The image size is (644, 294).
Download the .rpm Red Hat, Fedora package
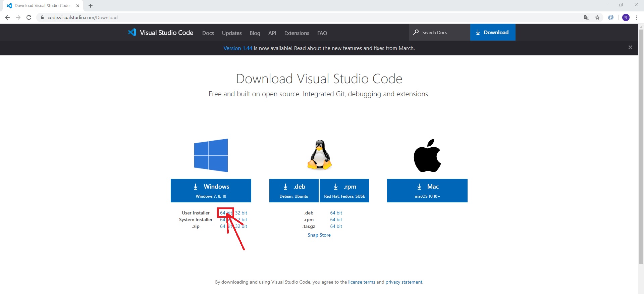click(344, 191)
